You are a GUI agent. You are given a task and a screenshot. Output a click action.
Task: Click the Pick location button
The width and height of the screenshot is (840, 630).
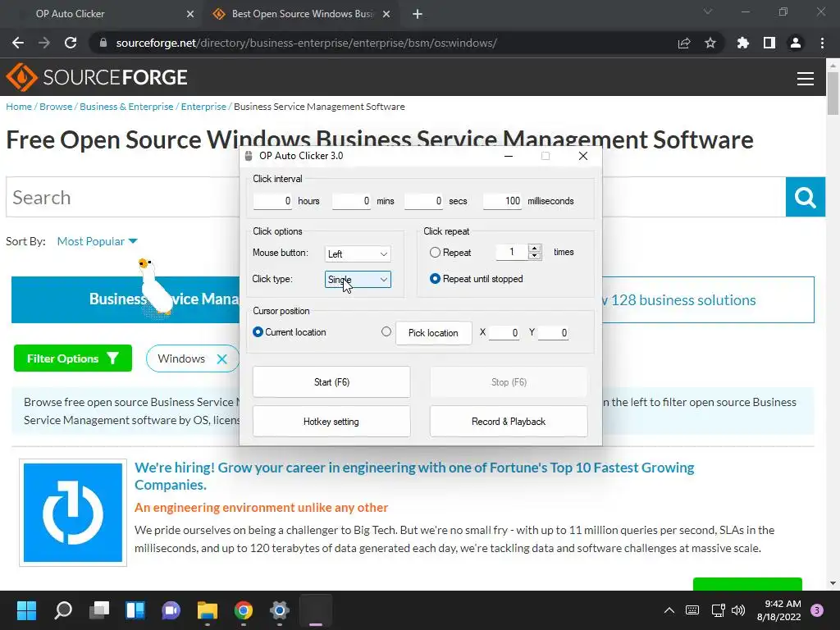pos(433,333)
